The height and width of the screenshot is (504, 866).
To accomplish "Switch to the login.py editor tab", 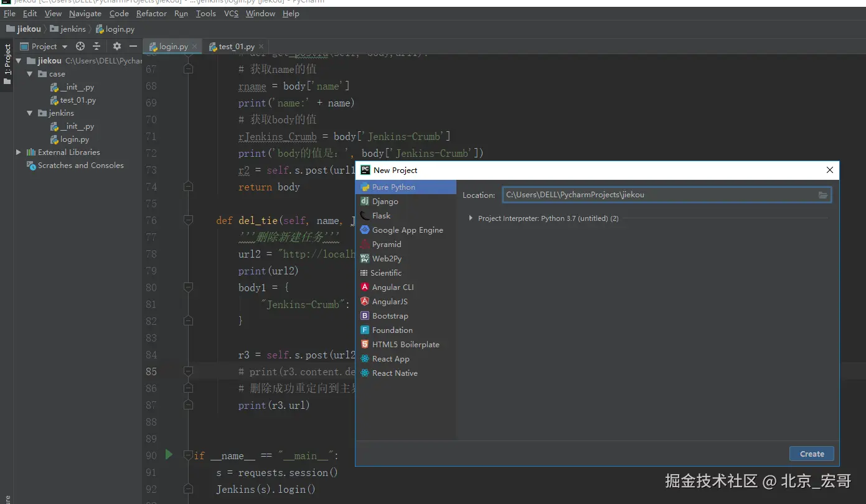I will 172,47.
